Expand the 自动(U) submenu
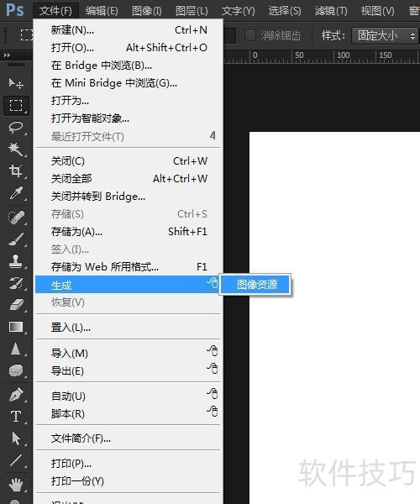420x504 pixels. (128, 396)
